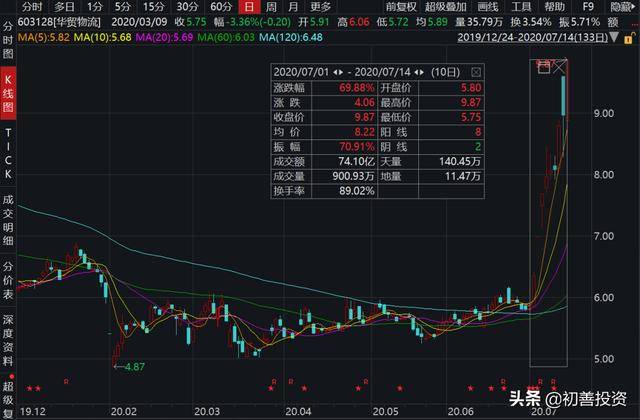640x420 pixels.
Task: Click the 9.00 price axis label
Action: click(x=604, y=113)
